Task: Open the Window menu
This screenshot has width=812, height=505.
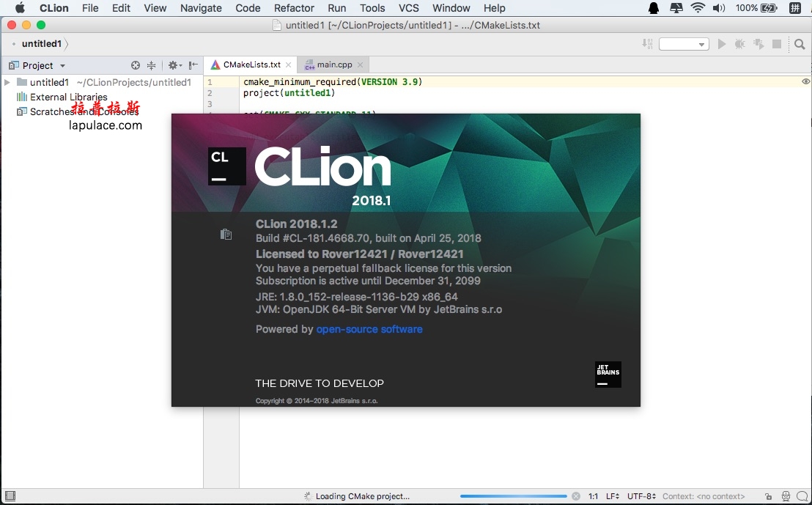Action: click(451, 8)
